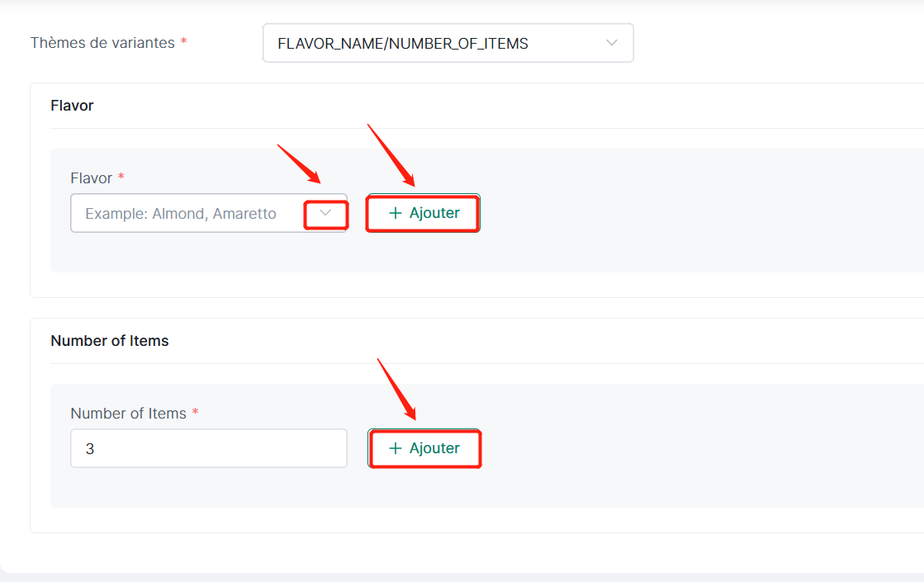This screenshot has height=582, width=924.
Task: Click plus icon in Number of Items' Ajouter
Action: click(x=396, y=448)
